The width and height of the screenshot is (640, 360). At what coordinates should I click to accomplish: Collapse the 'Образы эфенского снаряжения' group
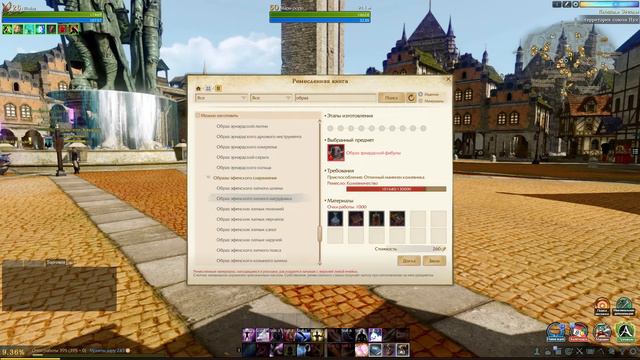click(x=208, y=178)
